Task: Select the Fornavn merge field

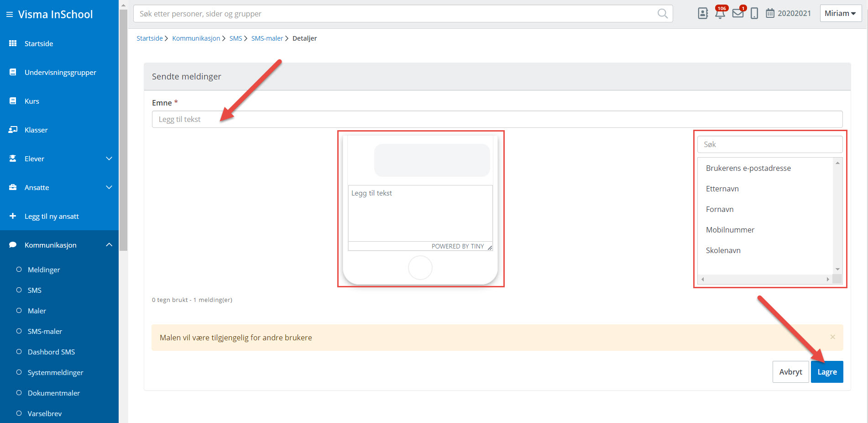Action: click(x=720, y=209)
